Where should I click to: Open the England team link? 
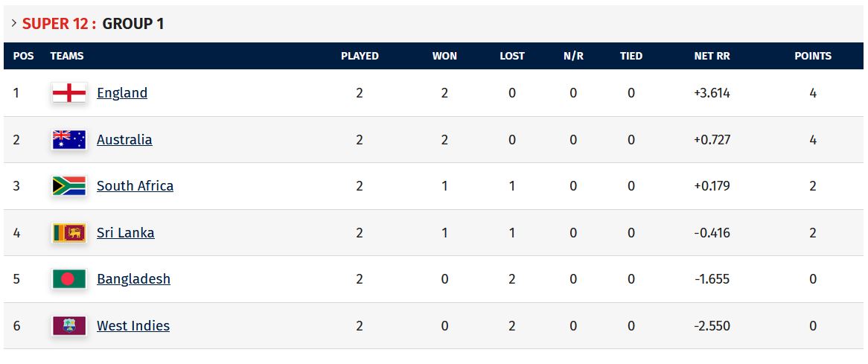122,93
